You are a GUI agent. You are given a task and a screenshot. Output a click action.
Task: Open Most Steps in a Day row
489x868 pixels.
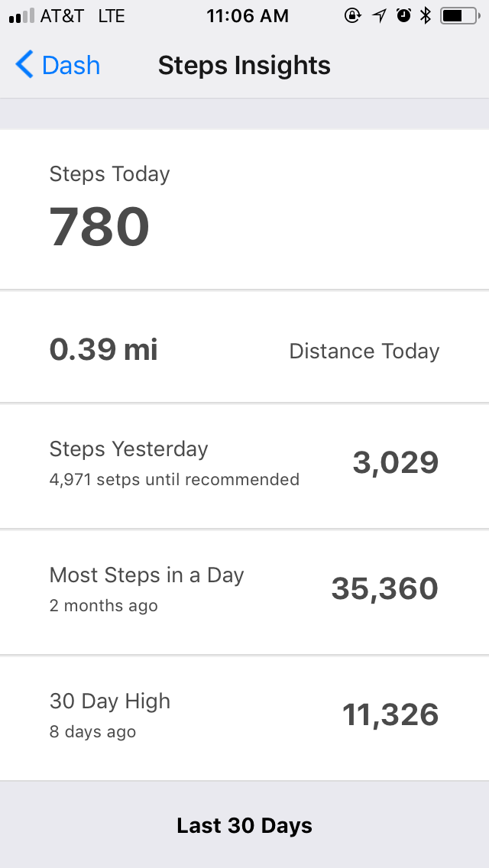[x=147, y=575]
